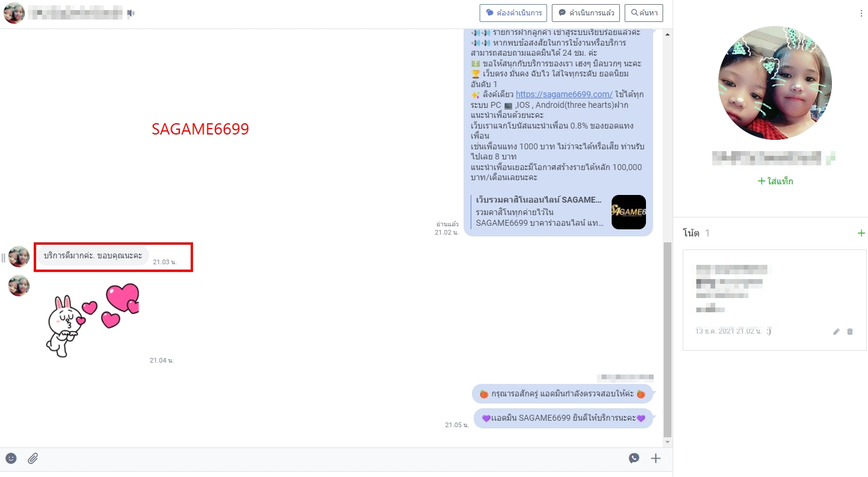Click the customer avatar in chat header
The height and width of the screenshot is (477, 868).
[14, 13]
